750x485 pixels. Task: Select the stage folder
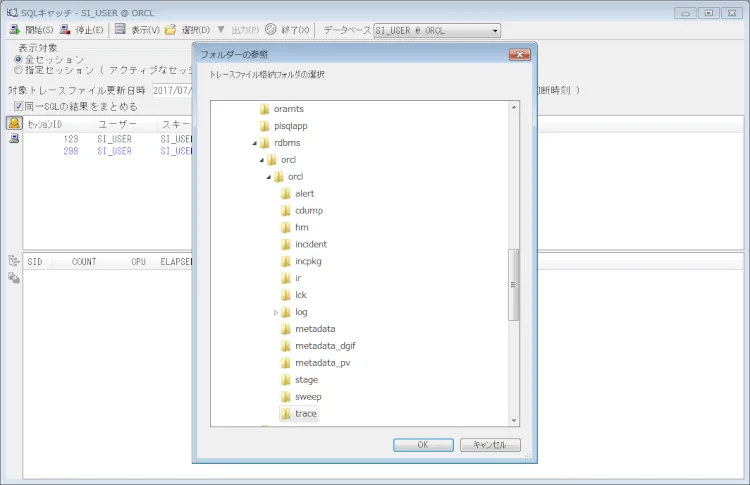coord(306,380)
